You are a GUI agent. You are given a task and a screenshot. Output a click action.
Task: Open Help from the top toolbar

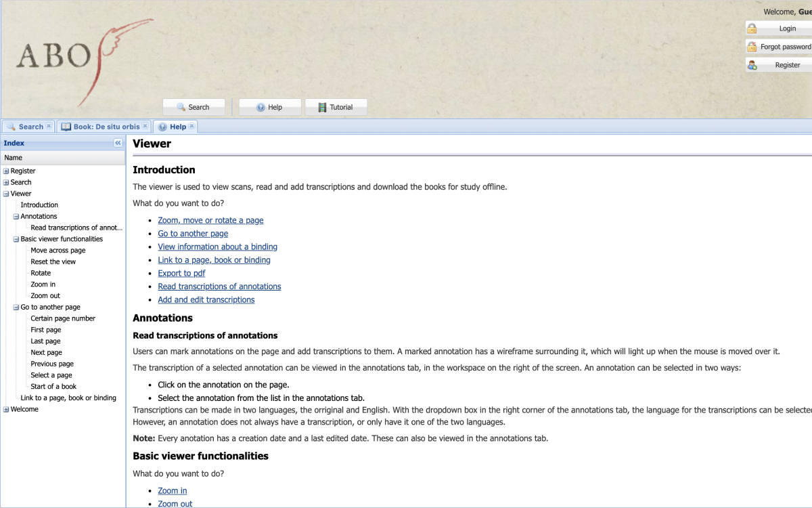tap(270, 107)
